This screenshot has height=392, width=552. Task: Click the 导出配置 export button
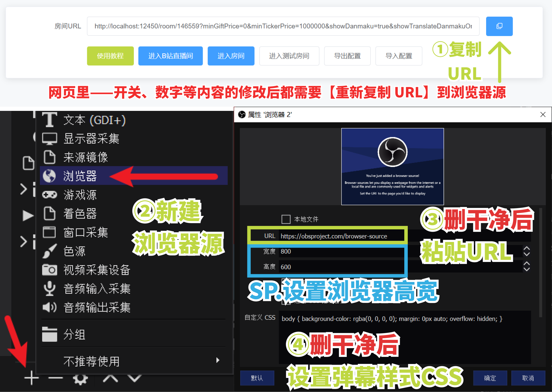point(347,56)
